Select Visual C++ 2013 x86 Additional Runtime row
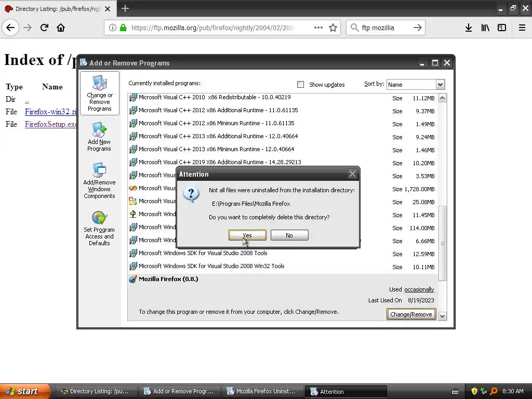Image resolution: width=532 pixels, height=399 pixels. pyautogui.click(x=283, y=136)
